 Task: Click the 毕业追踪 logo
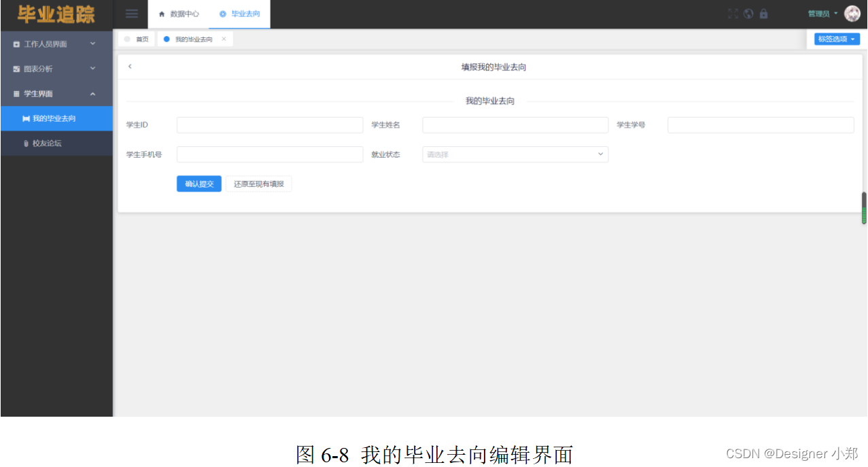56,14
